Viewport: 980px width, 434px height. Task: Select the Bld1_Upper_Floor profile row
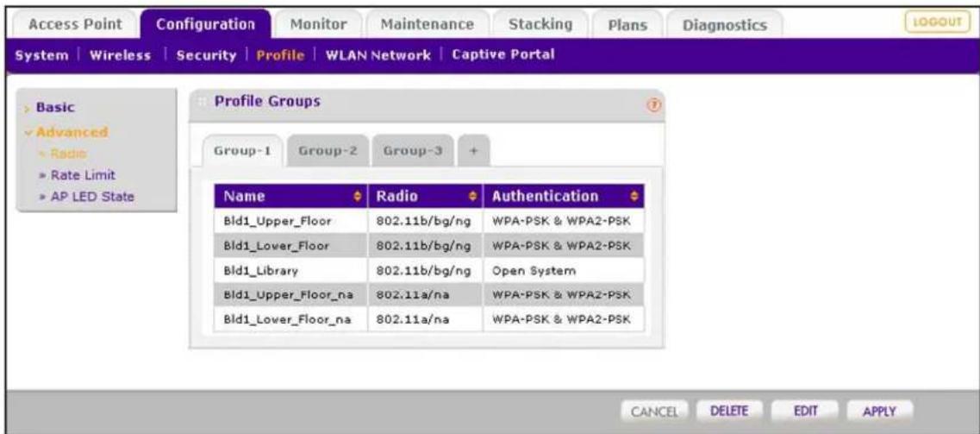(x=428, y=221)
